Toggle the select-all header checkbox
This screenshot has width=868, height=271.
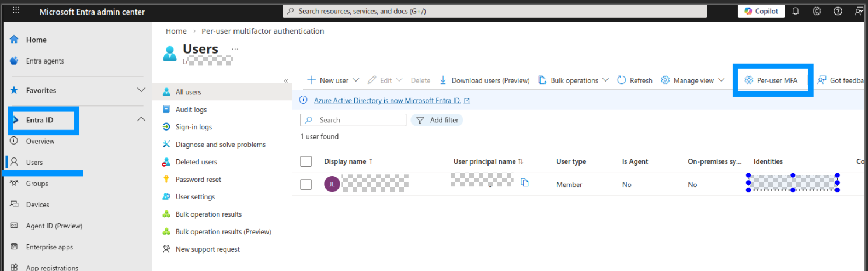pyautogui.click(x=306, y=161)
